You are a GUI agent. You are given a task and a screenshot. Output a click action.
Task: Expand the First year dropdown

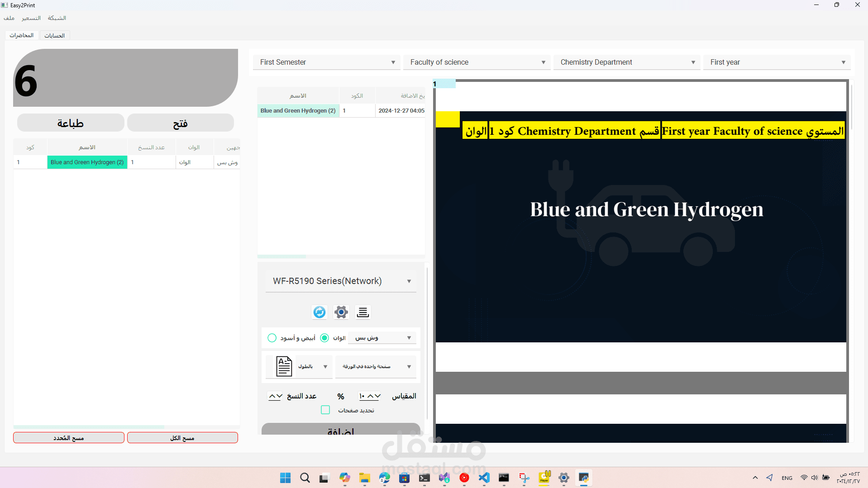[777, 62]
